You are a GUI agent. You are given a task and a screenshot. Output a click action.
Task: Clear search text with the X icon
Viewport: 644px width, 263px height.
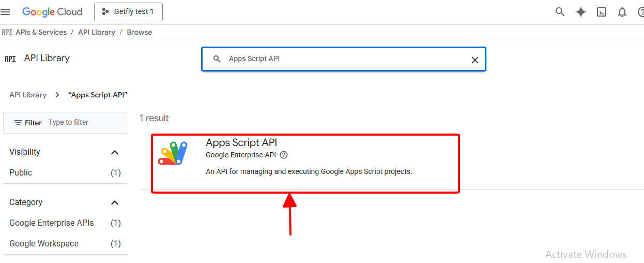(474, 60)
